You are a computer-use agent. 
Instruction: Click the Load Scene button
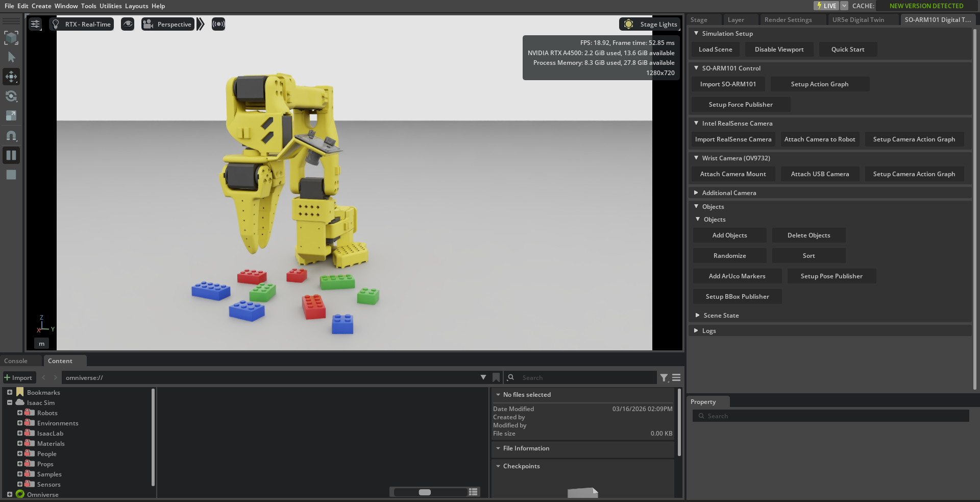coord(715,50)
